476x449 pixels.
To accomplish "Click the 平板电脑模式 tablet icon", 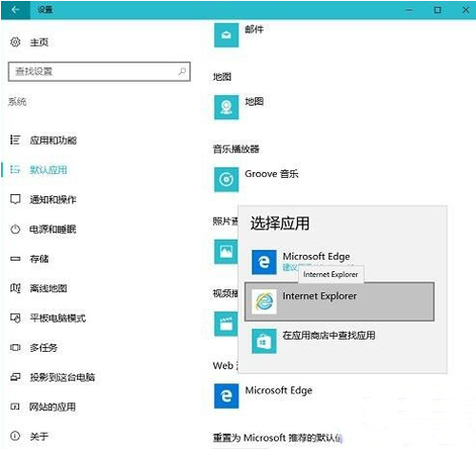I will pyautogui.click(x=15, y=318).
